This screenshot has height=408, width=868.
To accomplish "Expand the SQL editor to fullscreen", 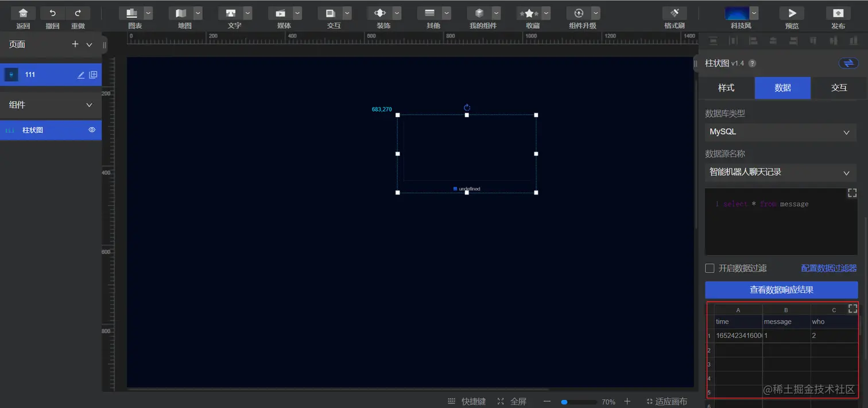I will pos(852,193).
